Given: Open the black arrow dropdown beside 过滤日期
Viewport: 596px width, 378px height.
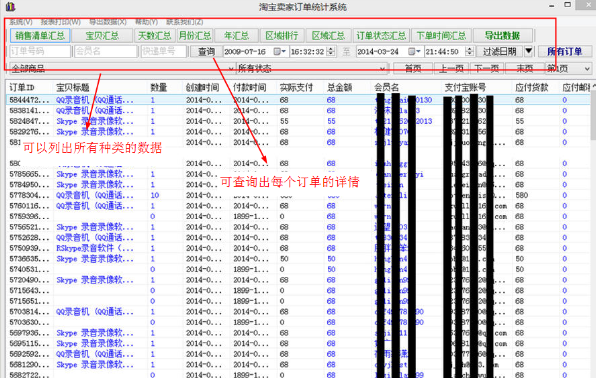Looking at the screenshot, I should 529,51.
